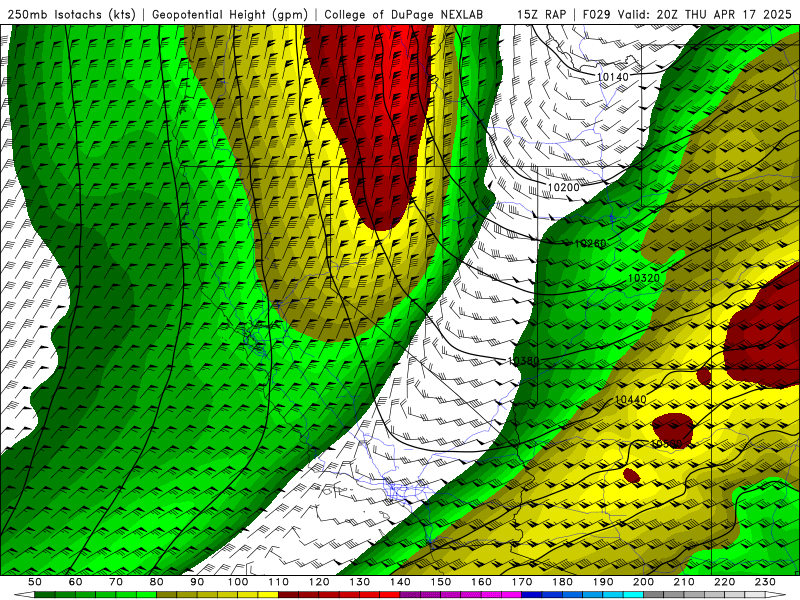
Task: Click the 170 value on the legend
Action: click(522, 582)
